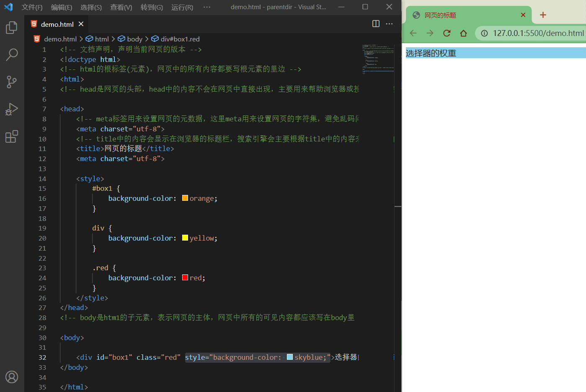Open the 文件 menu
This screenshot has width=586, height=392.
[x=32, y=7]
